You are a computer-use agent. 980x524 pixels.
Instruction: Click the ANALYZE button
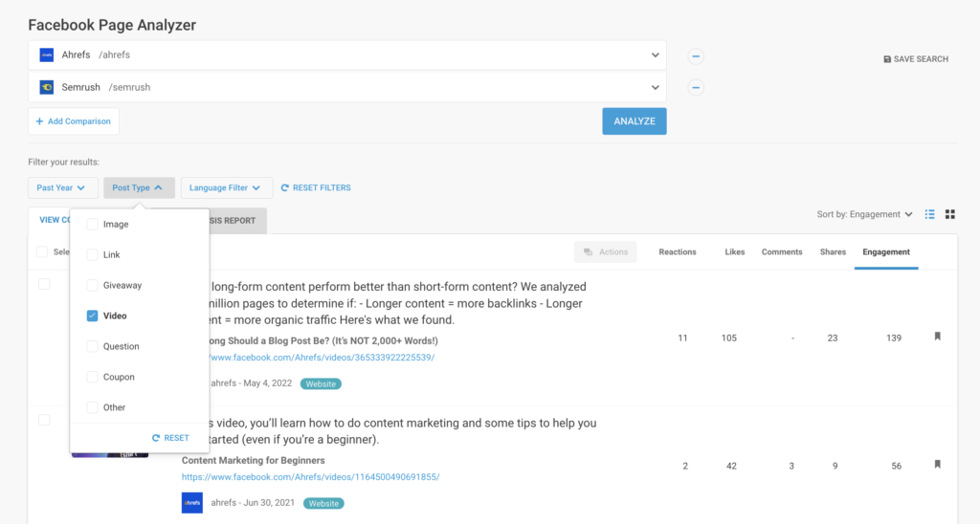[x=635, y=121]
